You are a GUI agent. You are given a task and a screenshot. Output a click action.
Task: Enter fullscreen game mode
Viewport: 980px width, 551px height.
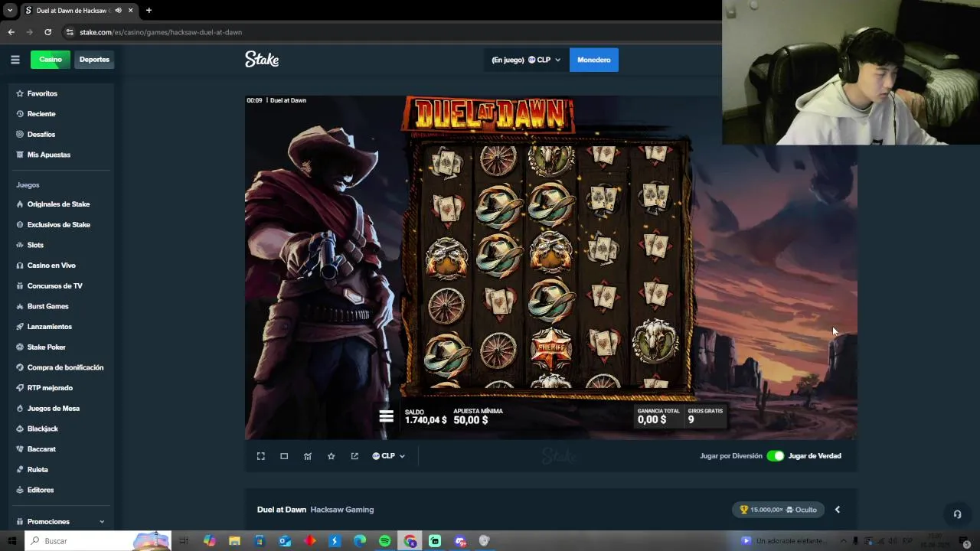pyautogui.click(x=260, y=456)
